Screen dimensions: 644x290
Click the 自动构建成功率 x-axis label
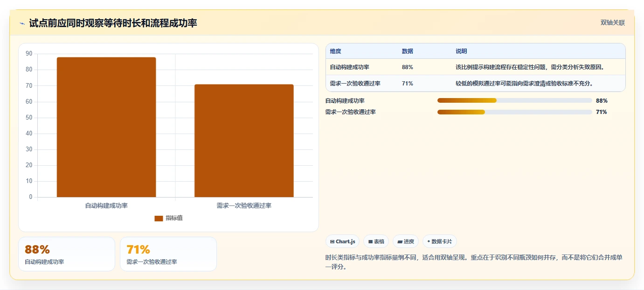[106, 205]
